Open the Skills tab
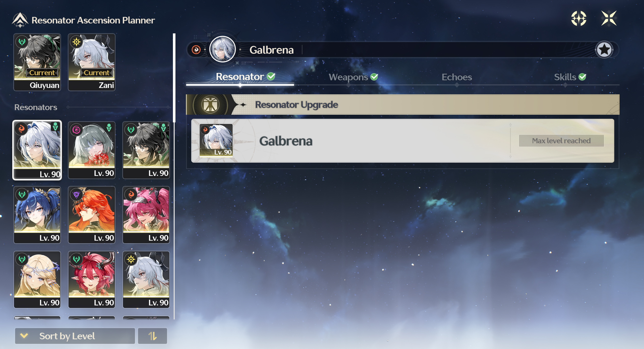Viewport: 644px width, 349px height. [x=570, y=77]
